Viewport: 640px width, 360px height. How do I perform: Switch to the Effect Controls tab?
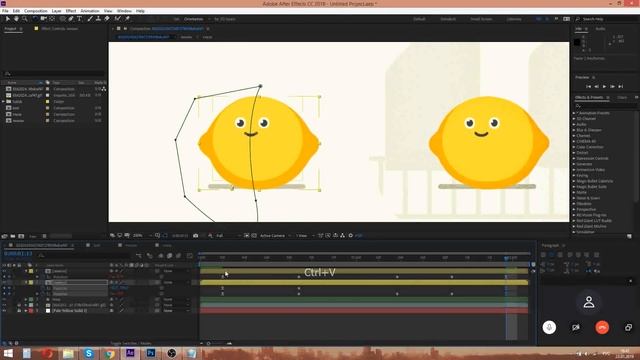[x=60, y=29]
